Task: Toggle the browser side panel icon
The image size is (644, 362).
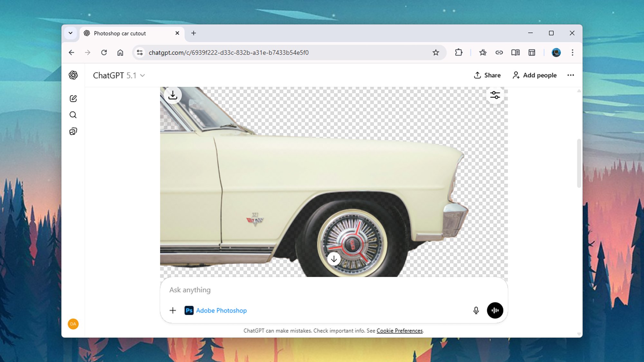Action: (532, 52)
